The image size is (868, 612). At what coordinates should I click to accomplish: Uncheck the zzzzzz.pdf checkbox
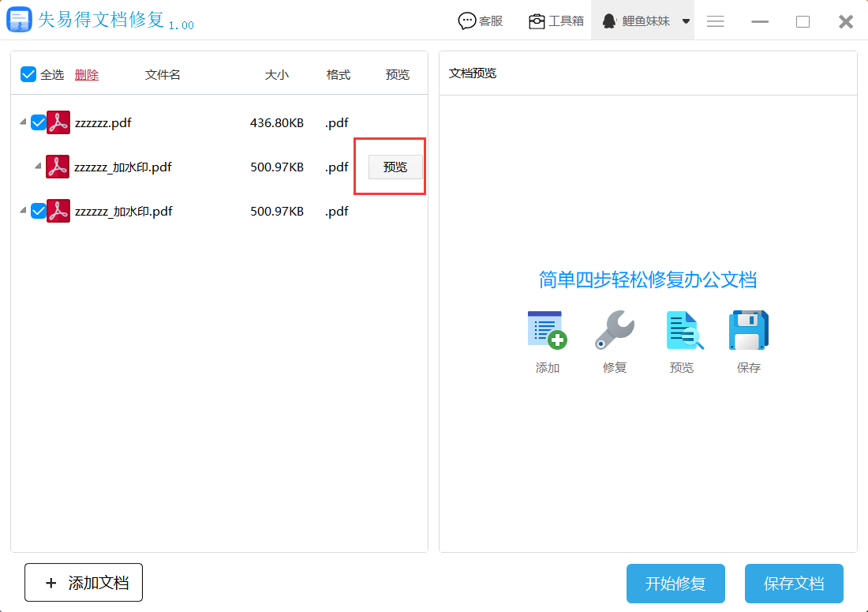click(x=38, y=122)
